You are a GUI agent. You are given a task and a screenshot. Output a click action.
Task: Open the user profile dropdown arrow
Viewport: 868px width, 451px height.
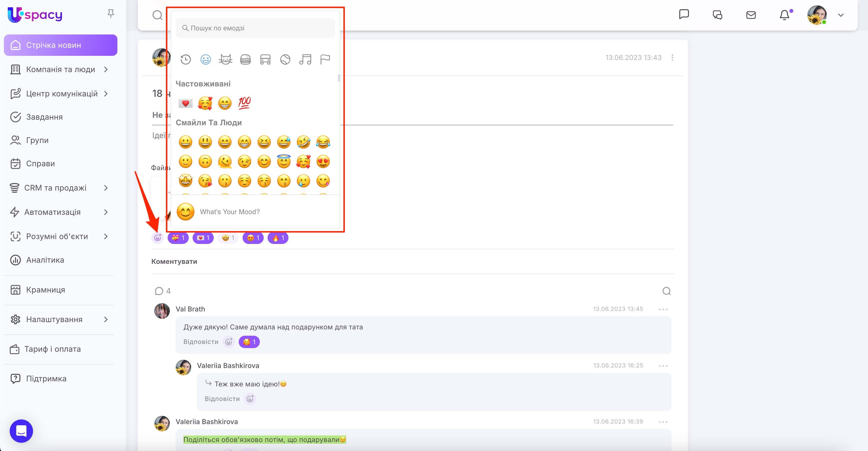pyautogui.click(x=841, y=15)
